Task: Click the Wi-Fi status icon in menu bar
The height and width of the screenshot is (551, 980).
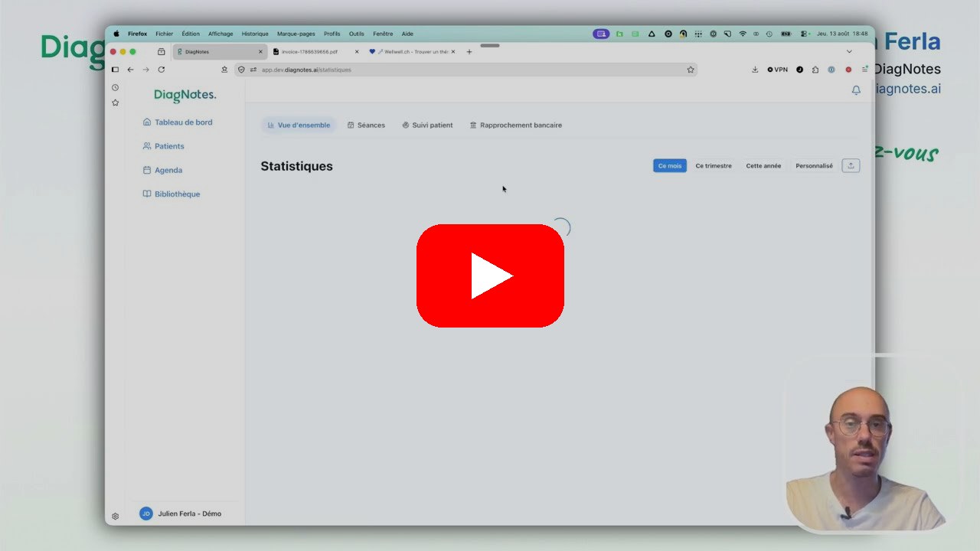Action: click(742, 34)
